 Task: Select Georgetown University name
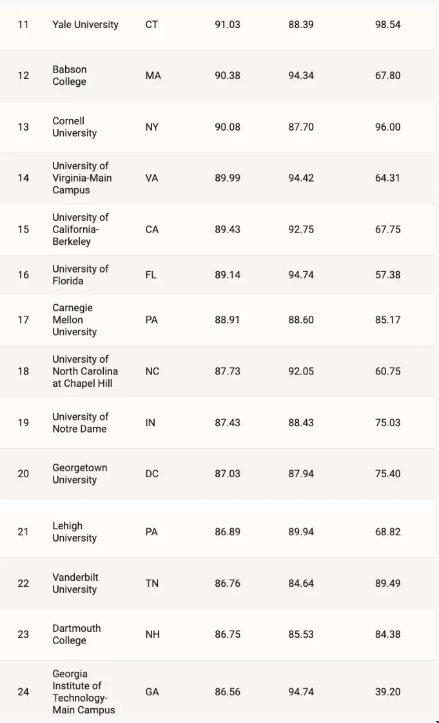pyautogui.click(x=80, y=474)
